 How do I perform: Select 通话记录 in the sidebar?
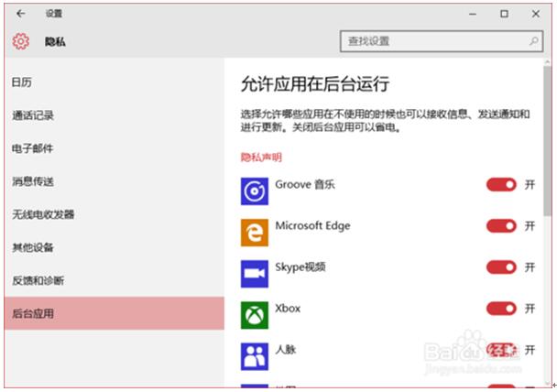33,115
